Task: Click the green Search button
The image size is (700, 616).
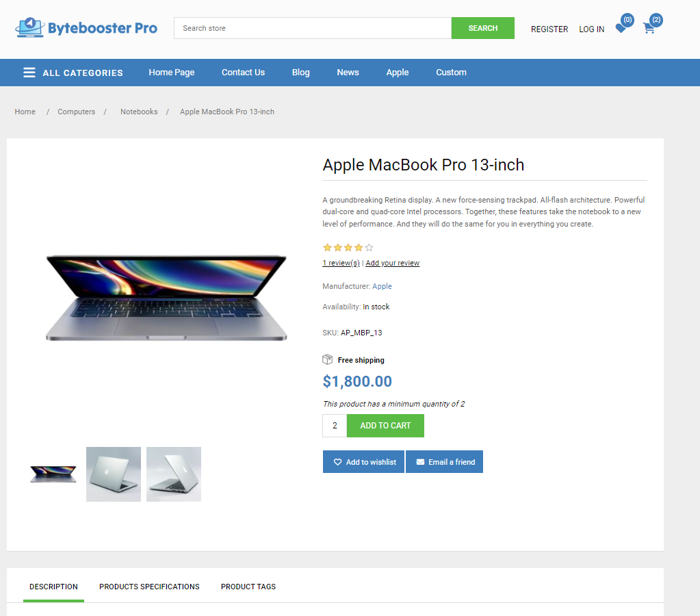Action: (482, 28)
